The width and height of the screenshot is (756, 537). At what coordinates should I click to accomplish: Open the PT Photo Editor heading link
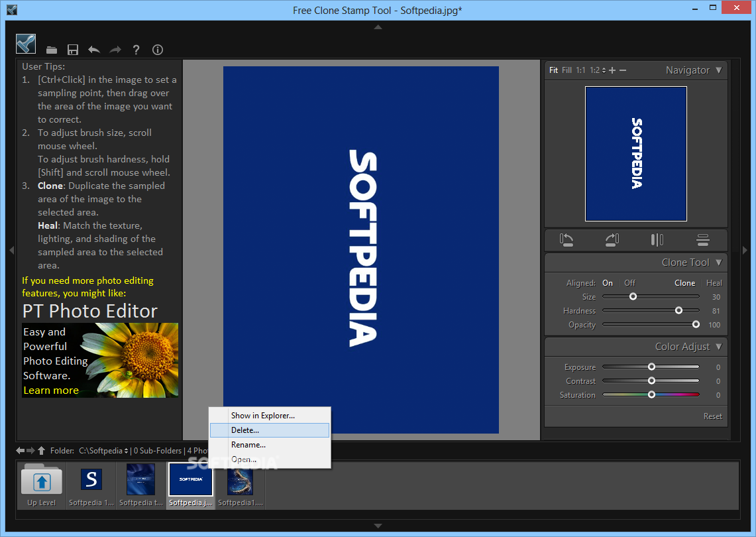[x=90, y=311]
